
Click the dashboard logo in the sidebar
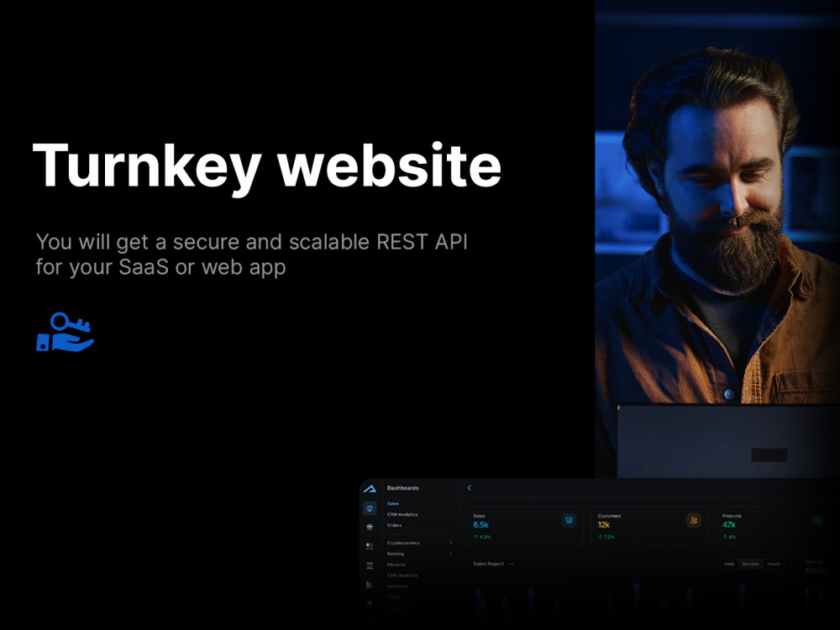tap(370, 489)
